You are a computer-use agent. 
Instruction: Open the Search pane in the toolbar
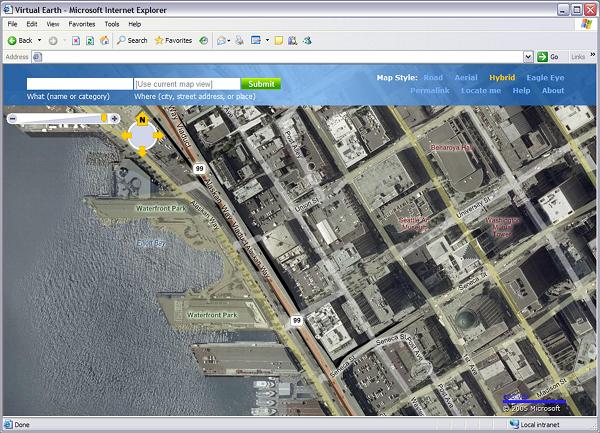click(x=132, y=41)
